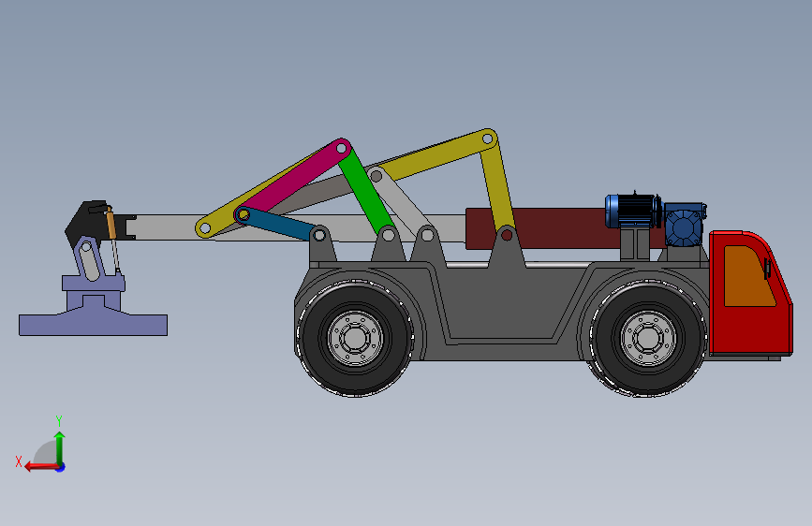Select the motor mounting pedestal
This screenshot has height=526, width=812.
coord(634,244)
